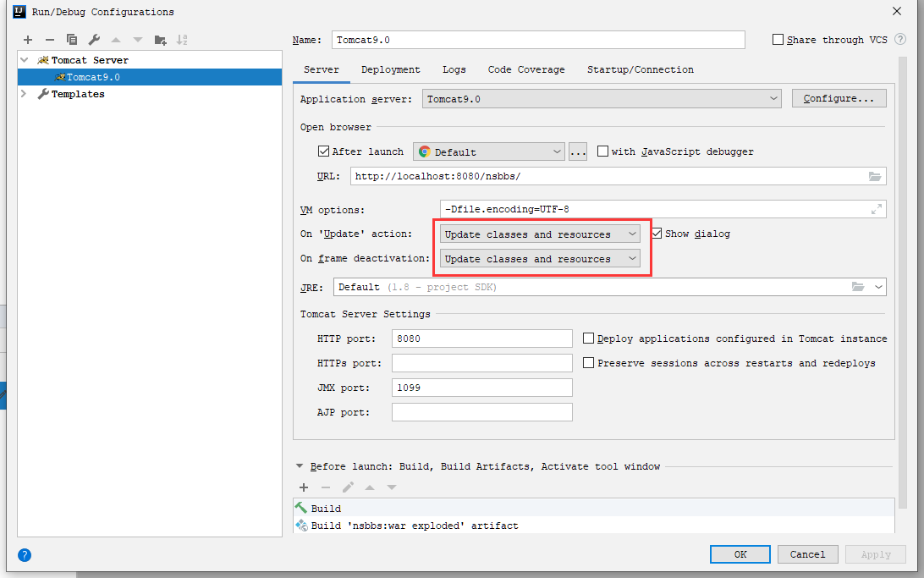The width and height of the screenshot is (924, 578).
Task: Switch to Deployment tab
Action: (x=391, y=69)
